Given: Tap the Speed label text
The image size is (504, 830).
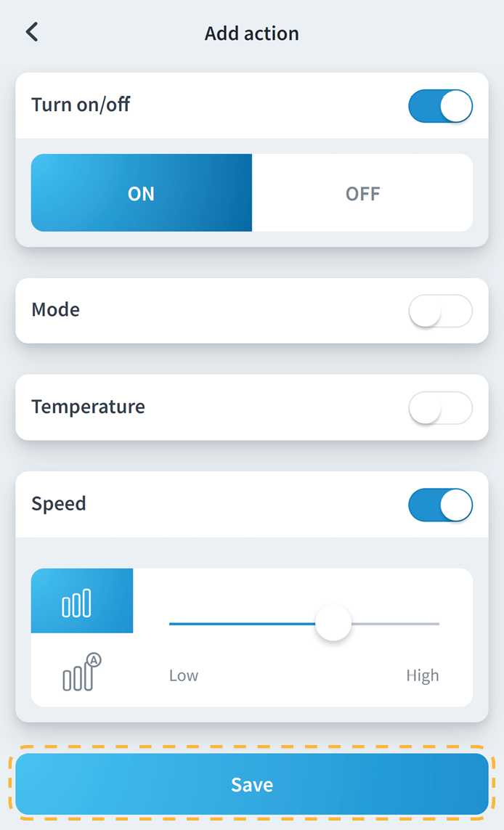Looking at the screenshot, I should 59,504.
